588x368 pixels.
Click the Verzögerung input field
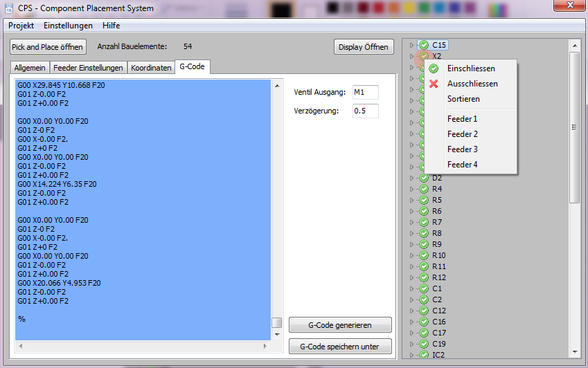click(x=365, y=111)
